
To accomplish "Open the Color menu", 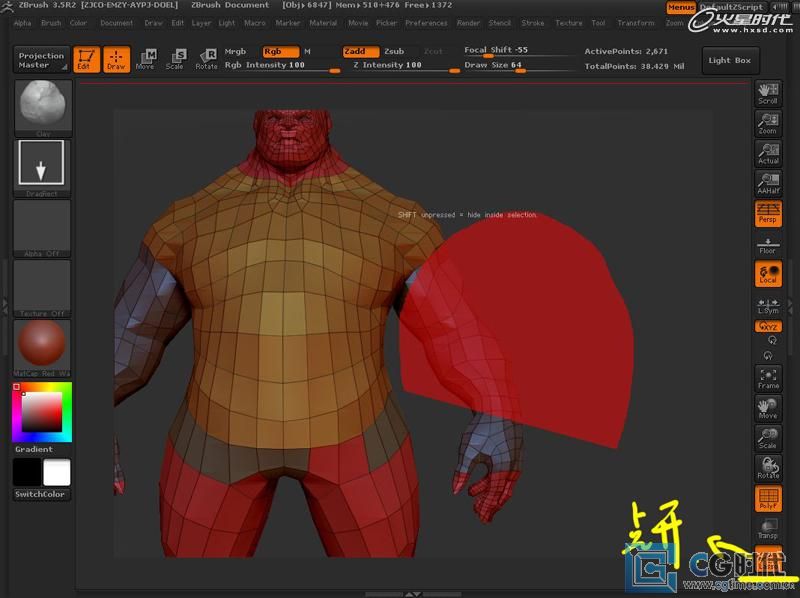I will coord(79,23).
